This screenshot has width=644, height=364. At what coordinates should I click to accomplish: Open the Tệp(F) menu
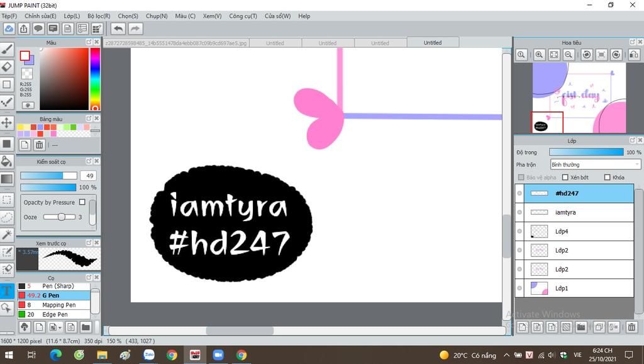click(9, 16)
